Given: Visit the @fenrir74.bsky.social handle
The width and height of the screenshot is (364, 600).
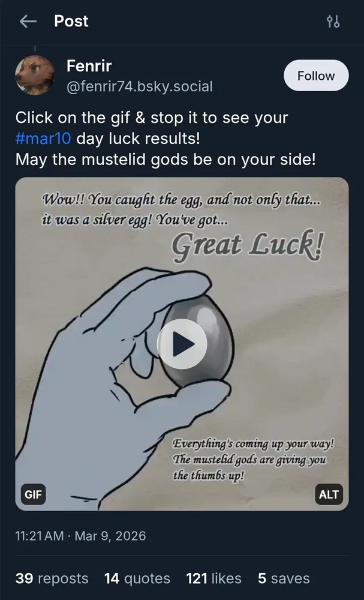Looking at the screenshot, I should [x=140, y=86].
